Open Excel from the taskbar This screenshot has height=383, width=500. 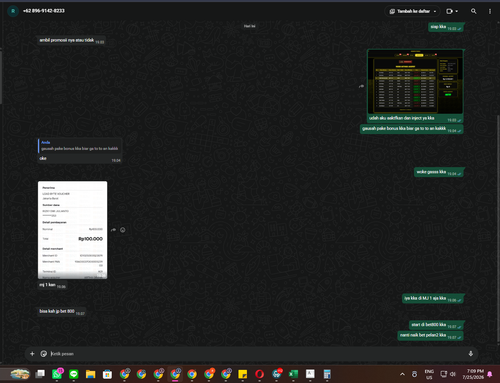293,374
